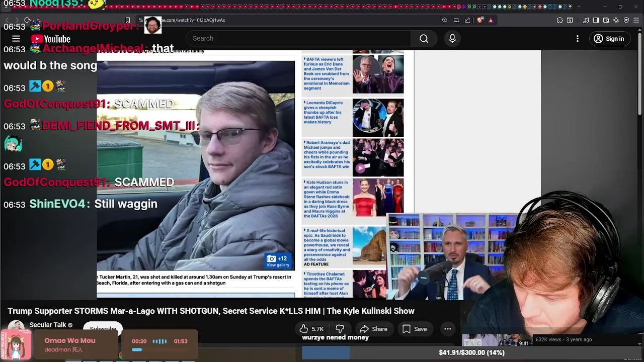The width and height of the screenshot is (644, 362).
Task: Open more actions ellipsis under video
Action: tap(447, 329)
